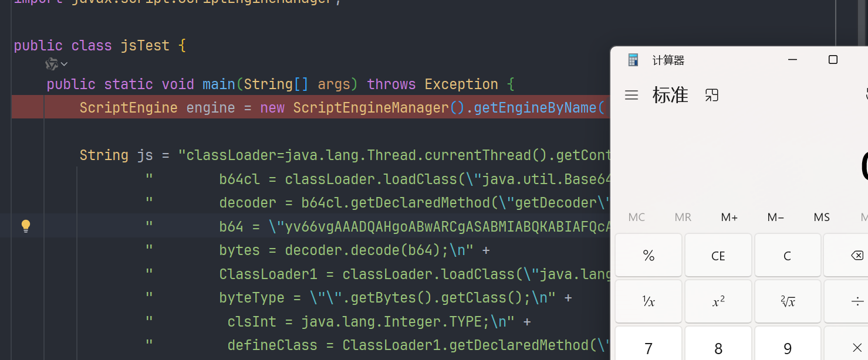Maximize the Calculator window
The height and width of the screenshot is (360, 868).
point(833,60)
